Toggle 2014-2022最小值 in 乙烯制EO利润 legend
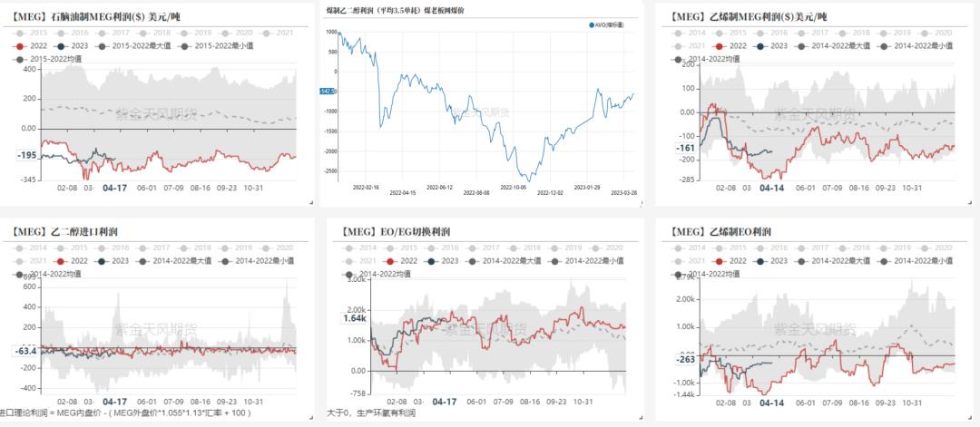980x427 pixels. [x=885, y=260]
